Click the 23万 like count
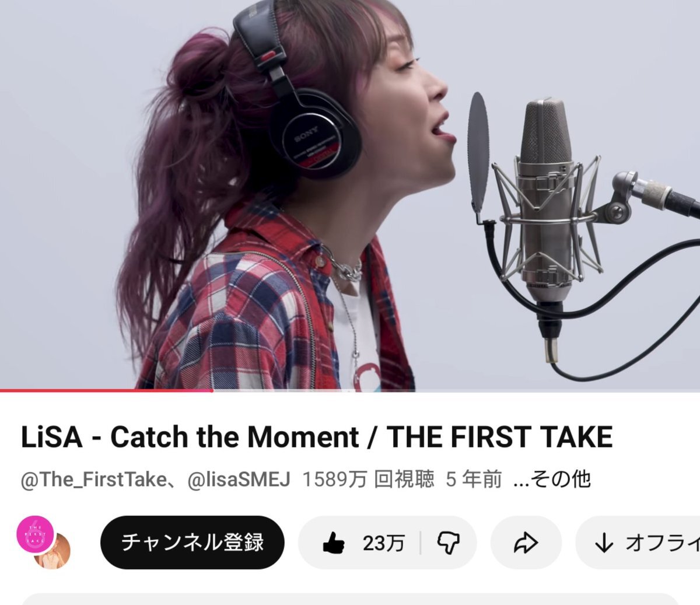 (x=383, y=543)
